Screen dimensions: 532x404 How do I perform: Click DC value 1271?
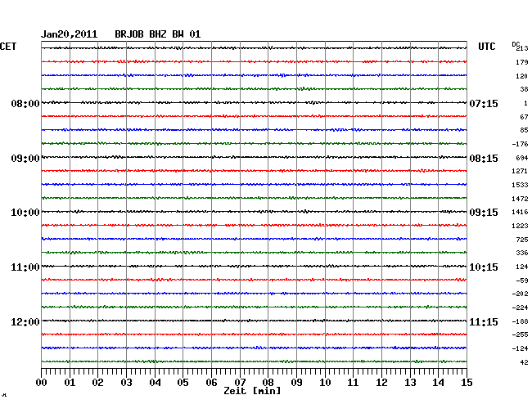[520, 171]
